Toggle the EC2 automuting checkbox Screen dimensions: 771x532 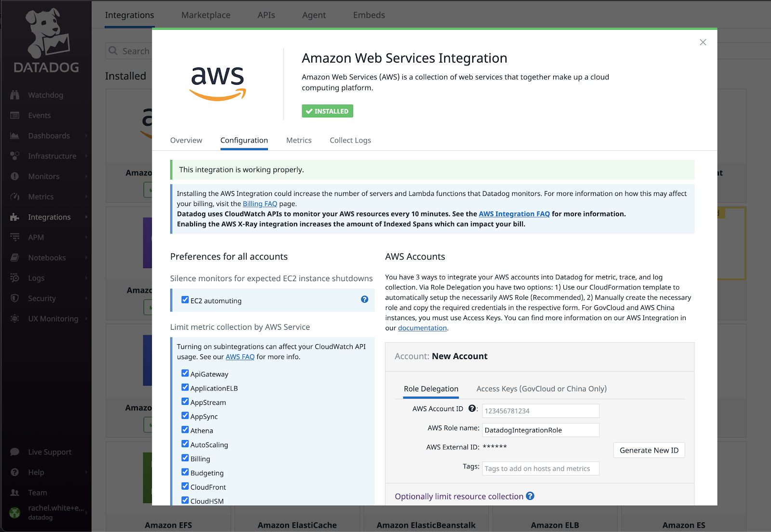[185, 300]
